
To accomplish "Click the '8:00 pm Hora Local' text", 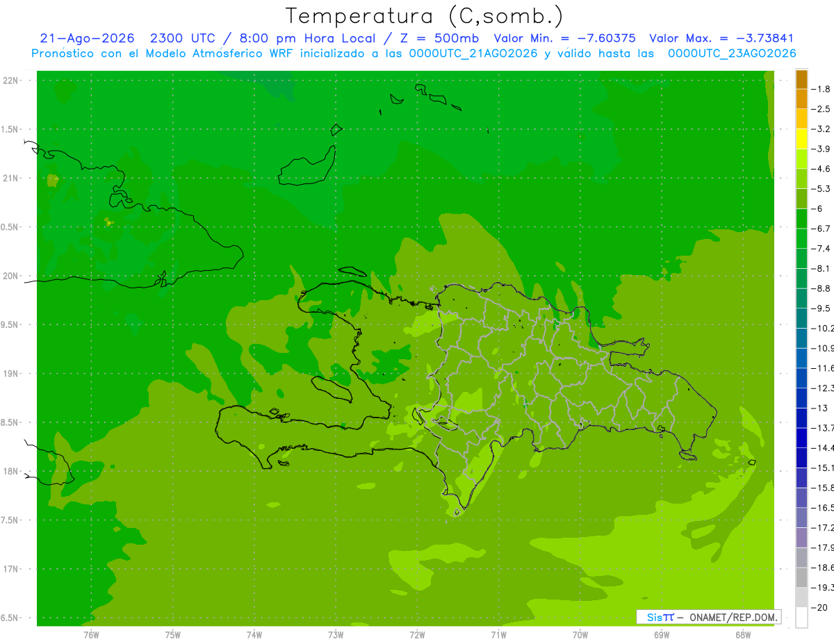I will tap(308, 38).
